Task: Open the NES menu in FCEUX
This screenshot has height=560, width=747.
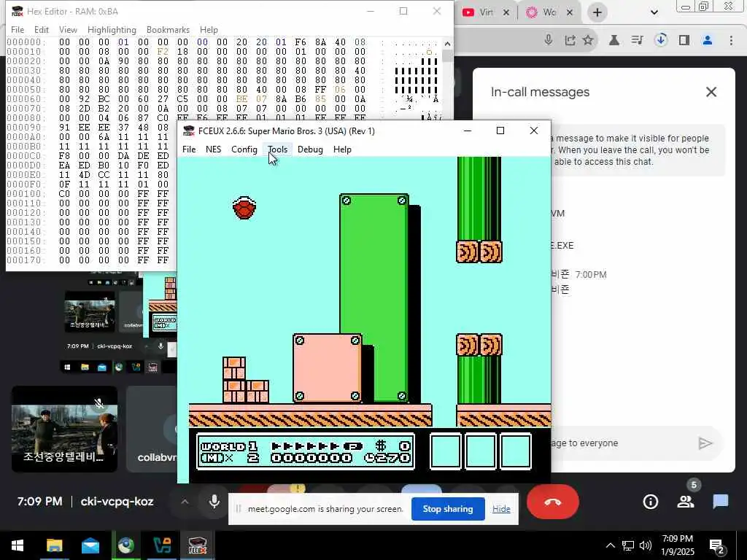Action: tap(213, 149)
